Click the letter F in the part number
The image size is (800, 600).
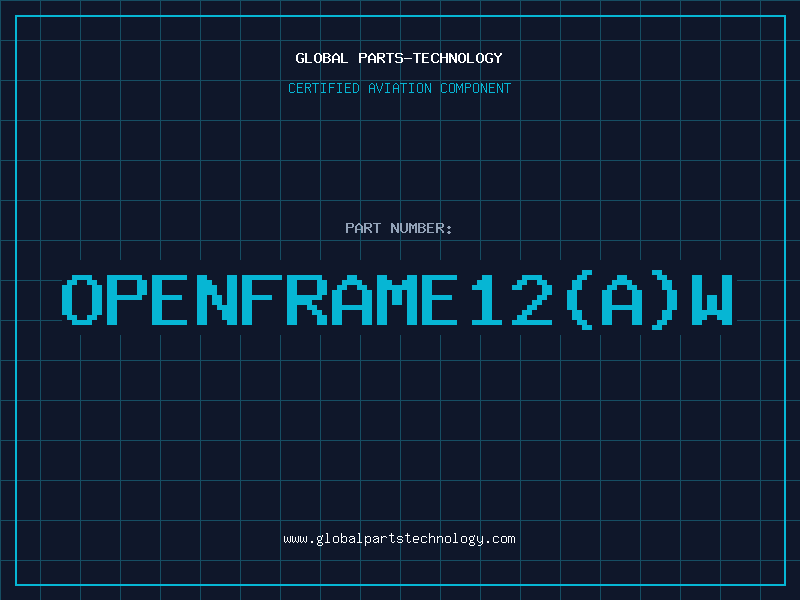click(x=262, y=299)
